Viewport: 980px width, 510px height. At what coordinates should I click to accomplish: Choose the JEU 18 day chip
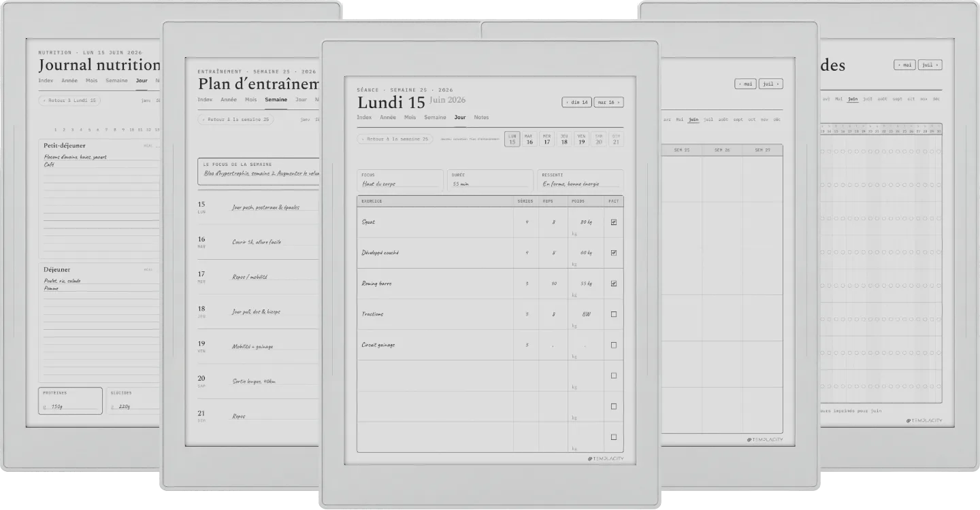[564, 139]
